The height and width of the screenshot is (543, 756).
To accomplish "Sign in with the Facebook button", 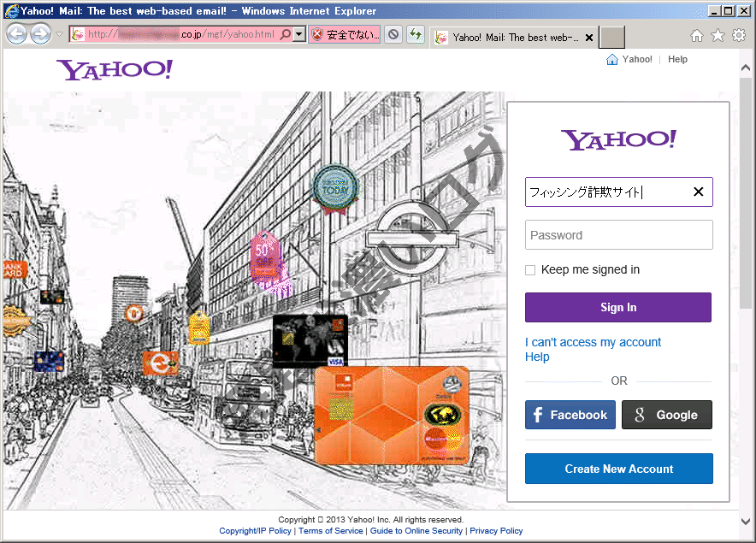I will click(570, 415).
